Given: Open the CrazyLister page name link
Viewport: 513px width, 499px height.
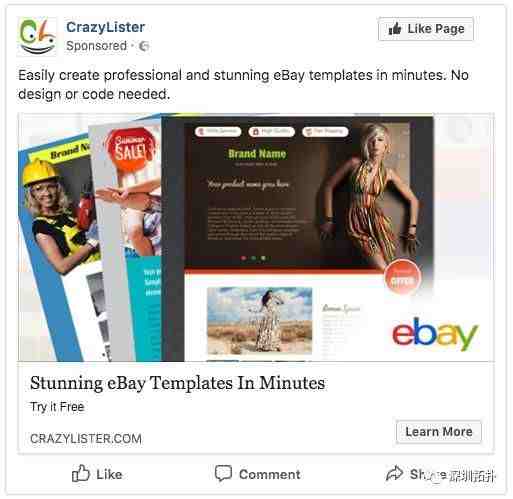Looking at the screenshot, I should (x=105, y=27).
